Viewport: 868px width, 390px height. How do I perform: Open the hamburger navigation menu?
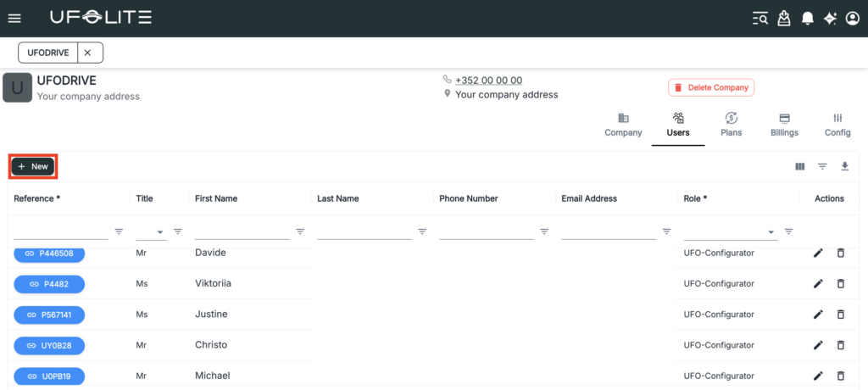coord(14,18)
